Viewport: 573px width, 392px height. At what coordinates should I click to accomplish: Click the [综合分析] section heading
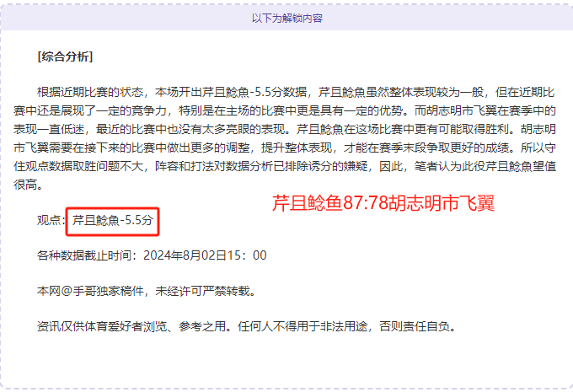tap(65, 56)
